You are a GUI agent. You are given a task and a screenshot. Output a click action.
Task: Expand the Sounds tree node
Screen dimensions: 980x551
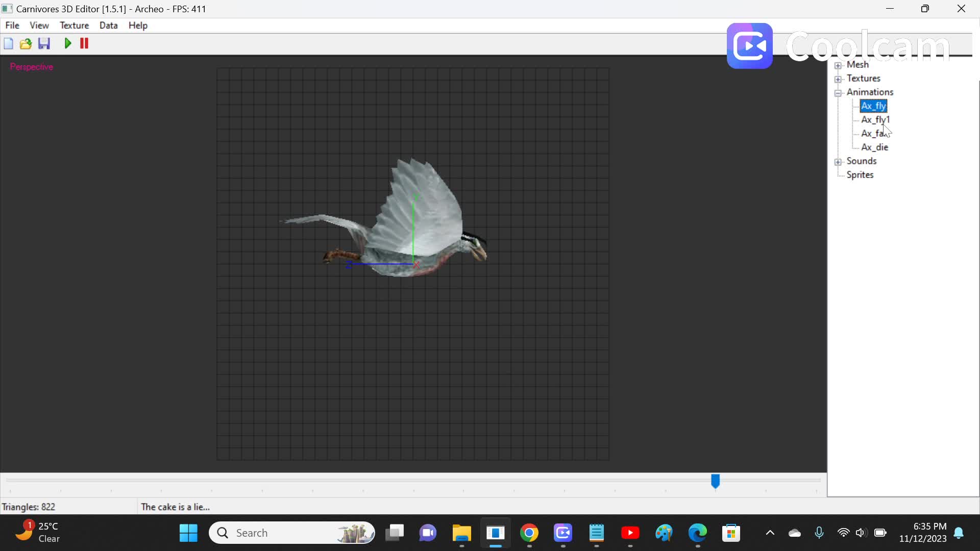838,162
